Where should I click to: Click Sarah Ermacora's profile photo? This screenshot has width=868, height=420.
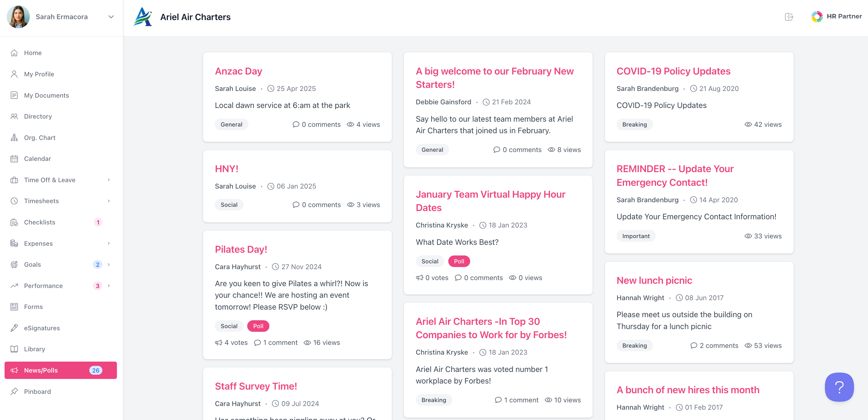pyautogui.click(x=18, y=17)
